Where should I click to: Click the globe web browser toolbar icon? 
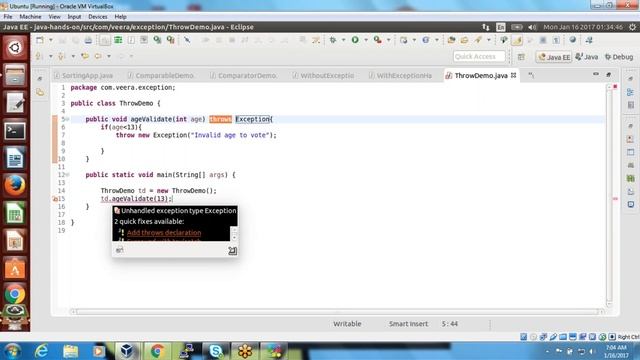(x=573, y=40)
